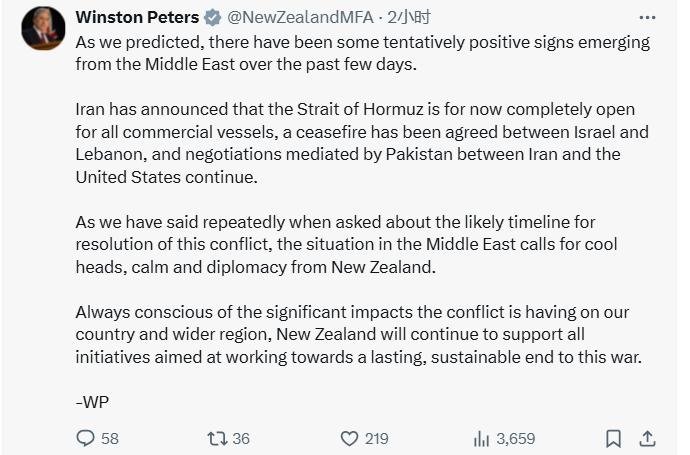Click the share upload arrow icon

point(647,438)
